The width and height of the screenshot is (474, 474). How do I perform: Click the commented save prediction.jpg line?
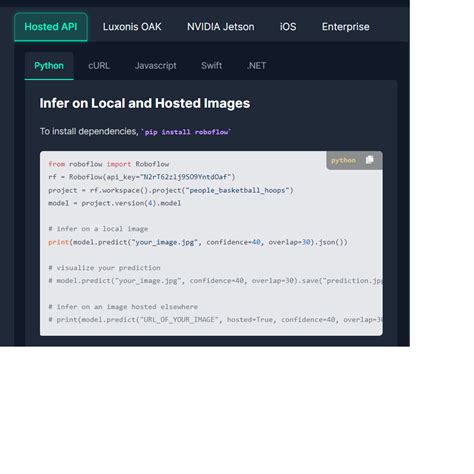(215, 281)
